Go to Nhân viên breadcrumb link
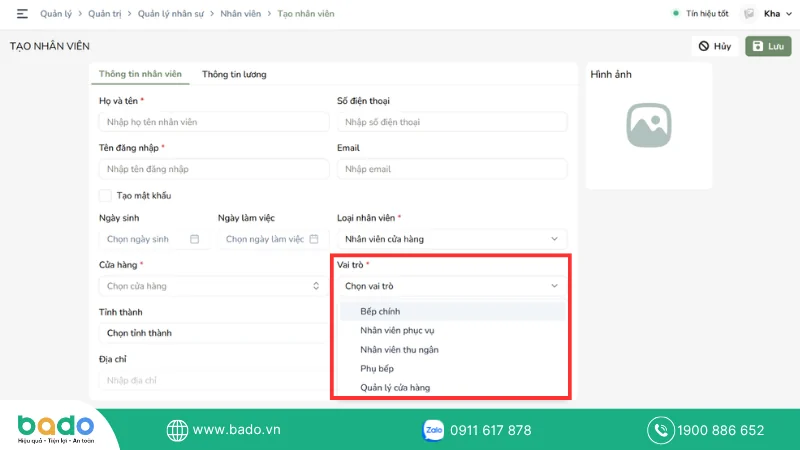Screen dimensions: 800x450 click(240, 14)
